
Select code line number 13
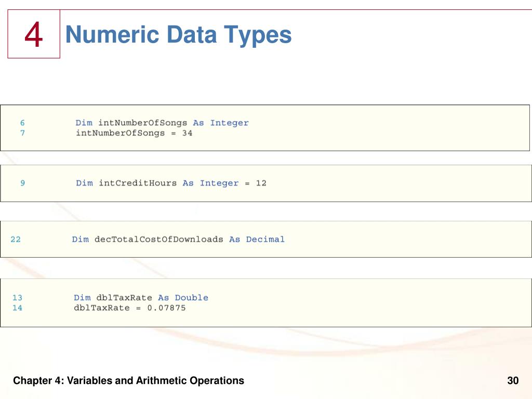click(x=17, y=298)
